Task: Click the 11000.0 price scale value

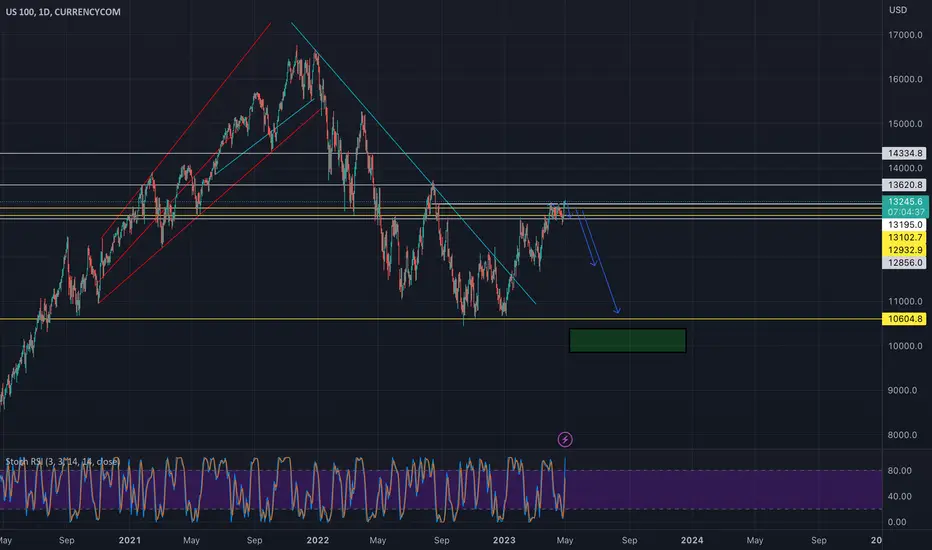Action: 905,301
